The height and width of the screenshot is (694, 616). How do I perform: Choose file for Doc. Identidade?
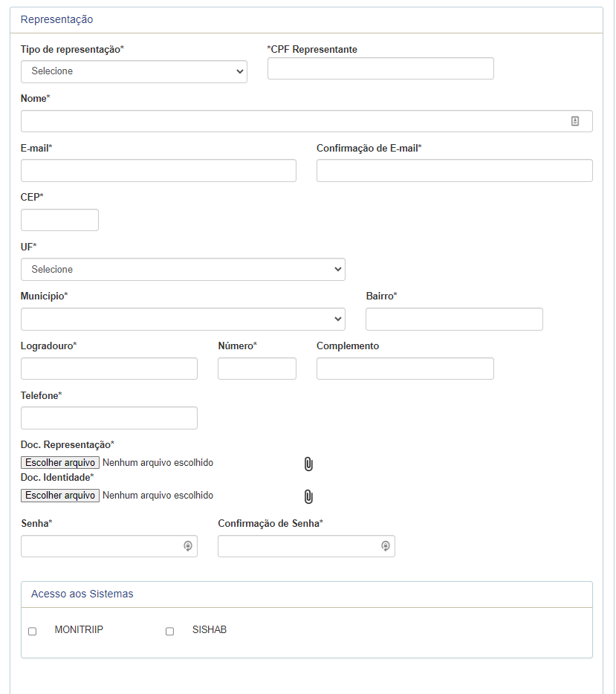pos(60,496)
